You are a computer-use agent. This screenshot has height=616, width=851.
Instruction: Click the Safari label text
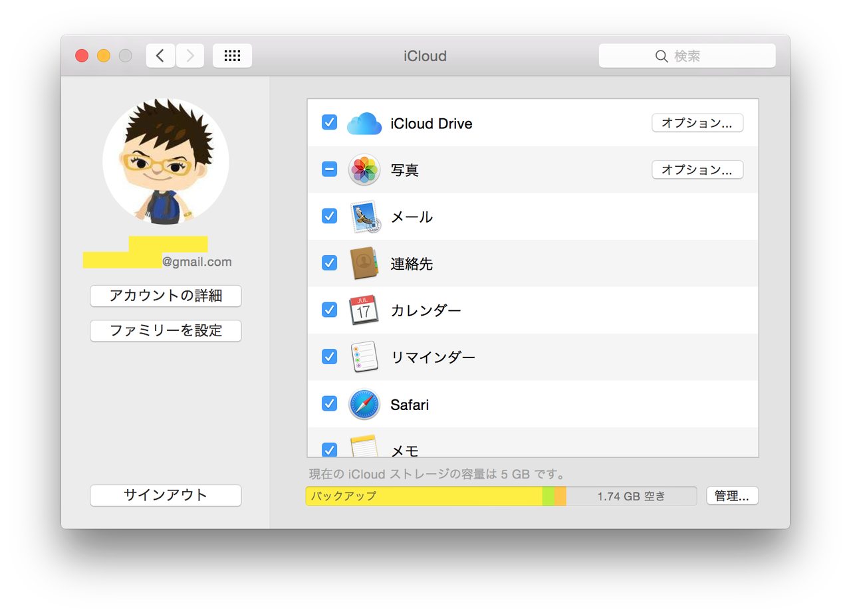410,404
